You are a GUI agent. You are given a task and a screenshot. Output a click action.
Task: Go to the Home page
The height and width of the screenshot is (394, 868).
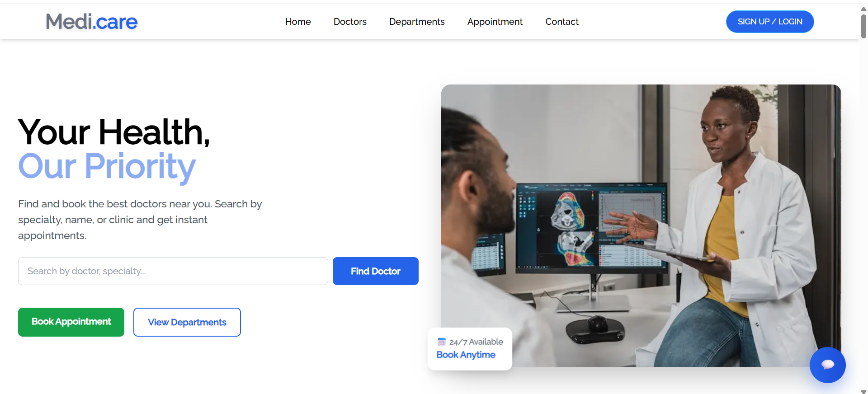(298, 22)
